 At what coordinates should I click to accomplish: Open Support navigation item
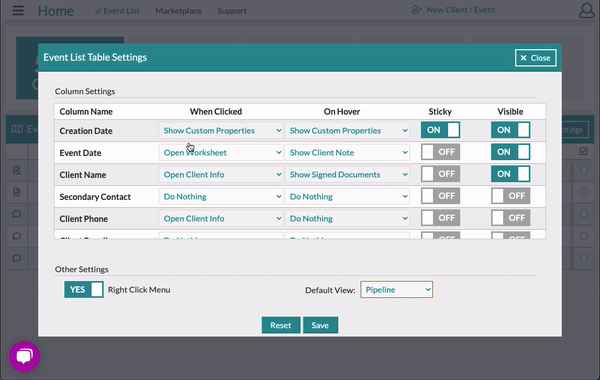click(x=232, y=11)
